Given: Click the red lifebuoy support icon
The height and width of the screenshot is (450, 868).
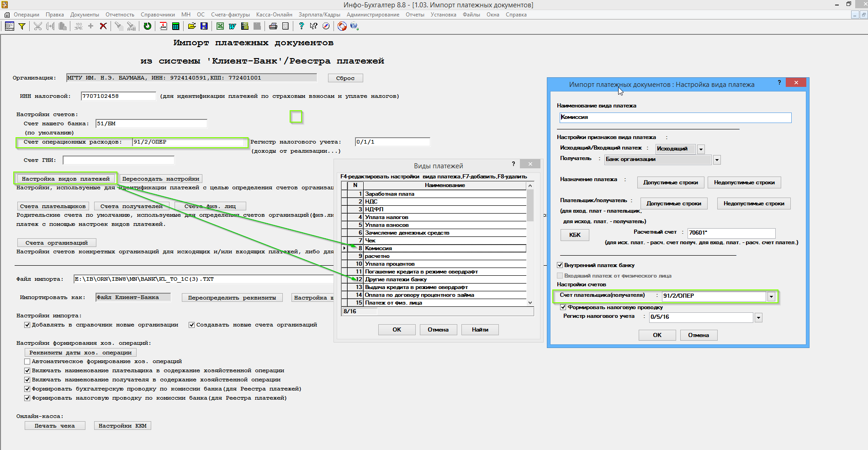Looking at the screenshot, I should click(342, 26).
